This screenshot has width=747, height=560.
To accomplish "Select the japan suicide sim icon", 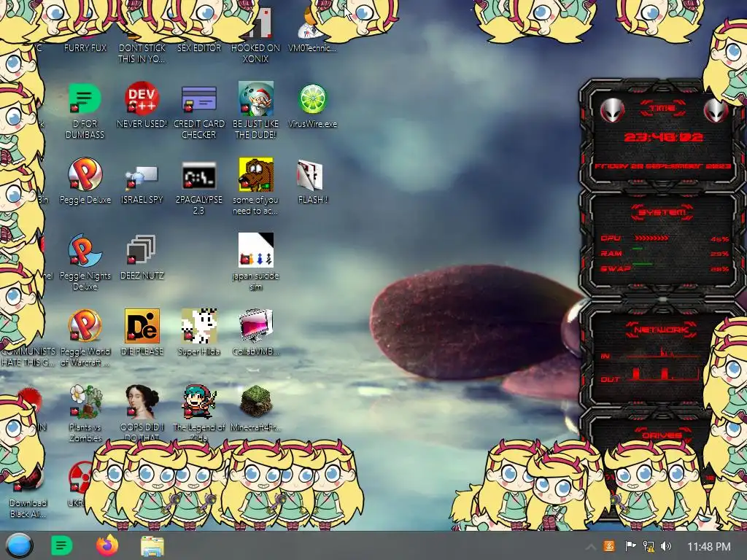I will (256, 250).
